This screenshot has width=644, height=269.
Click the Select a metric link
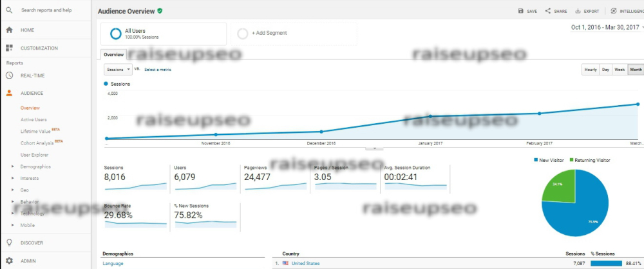tap(158, 69)
